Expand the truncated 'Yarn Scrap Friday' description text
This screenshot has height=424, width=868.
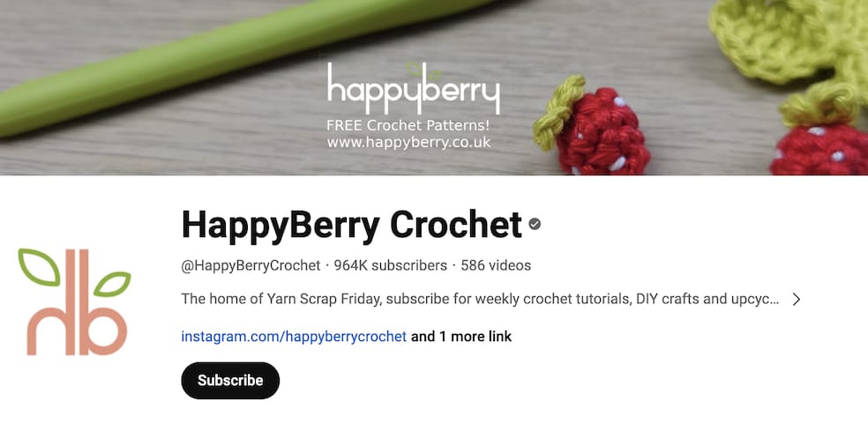480,300
